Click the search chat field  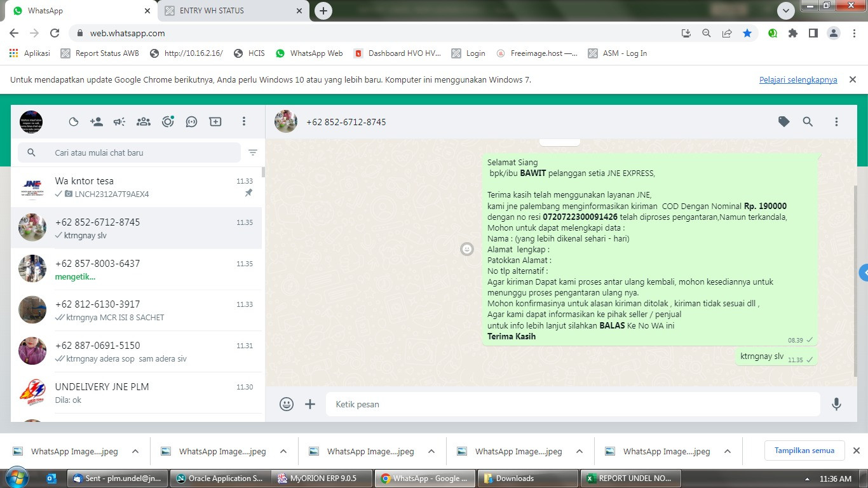point(130,152)
